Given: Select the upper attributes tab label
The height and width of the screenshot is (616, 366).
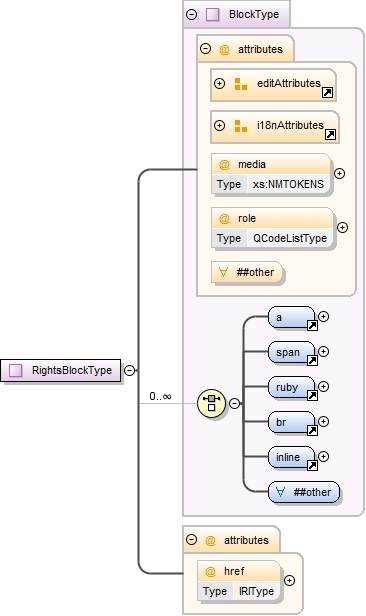Looking at the screenshot, I should coord(260,49).
